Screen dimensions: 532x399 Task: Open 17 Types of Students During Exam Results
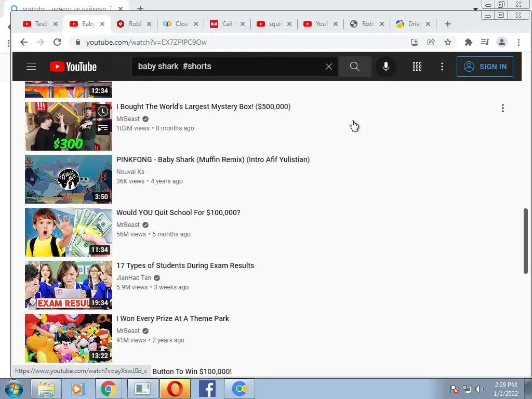[185, 265]
